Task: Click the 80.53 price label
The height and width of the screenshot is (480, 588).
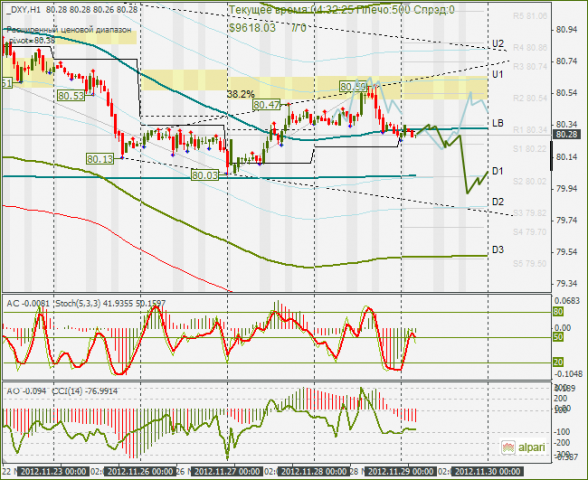Action: 71,96
